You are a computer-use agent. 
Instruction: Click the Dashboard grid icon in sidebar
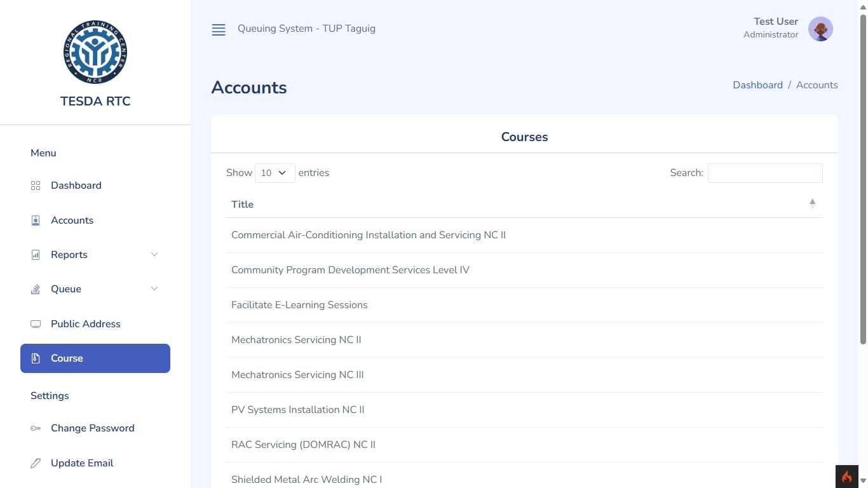coord(36,186)
